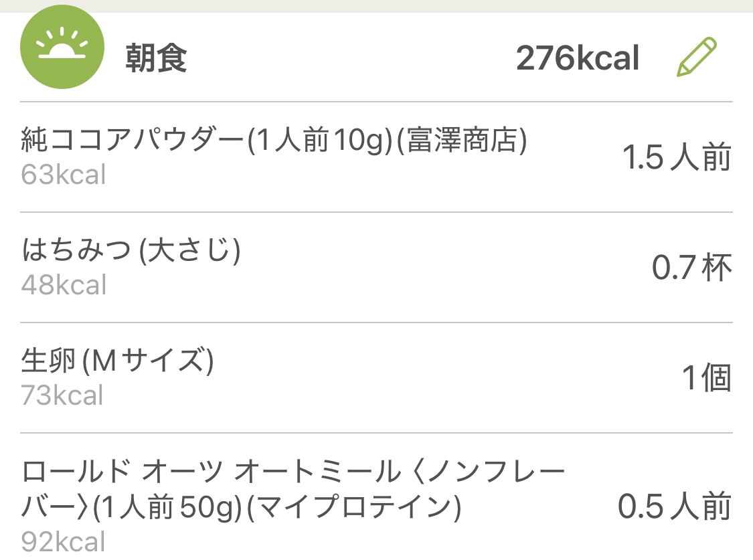The height and width of the screenshot is (560, 753).
Task: Change the 0.7杯 quantity
Action: click(x=691, y=268)
